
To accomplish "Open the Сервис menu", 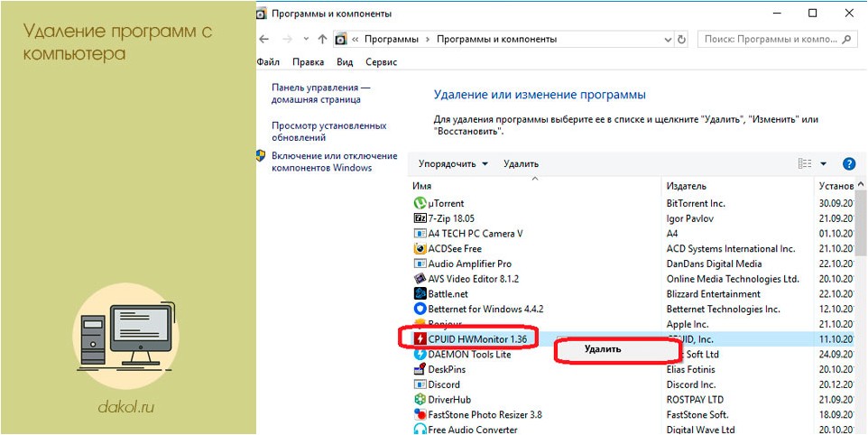I will coord(382,62).
